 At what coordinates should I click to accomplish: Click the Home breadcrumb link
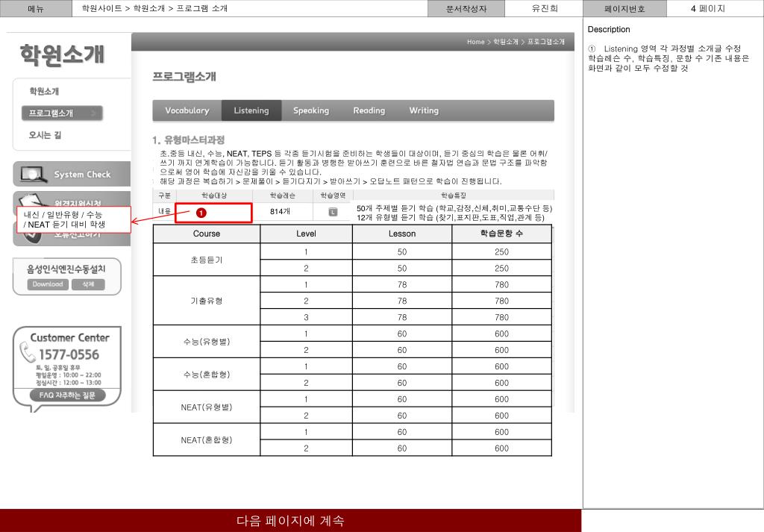pos(475,42)
